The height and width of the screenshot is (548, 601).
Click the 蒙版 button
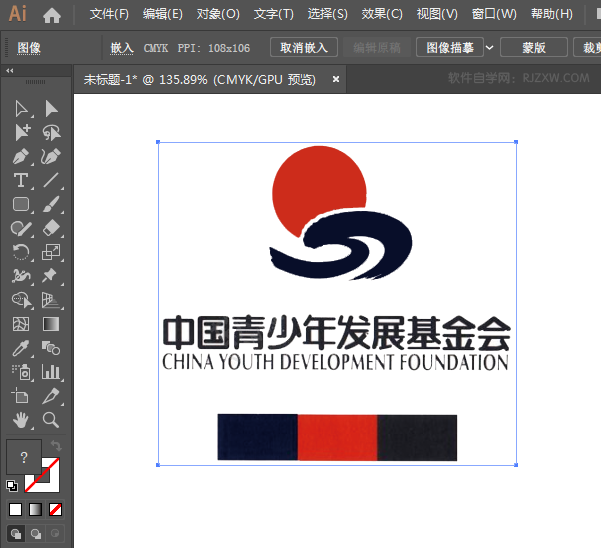point(534,47)
